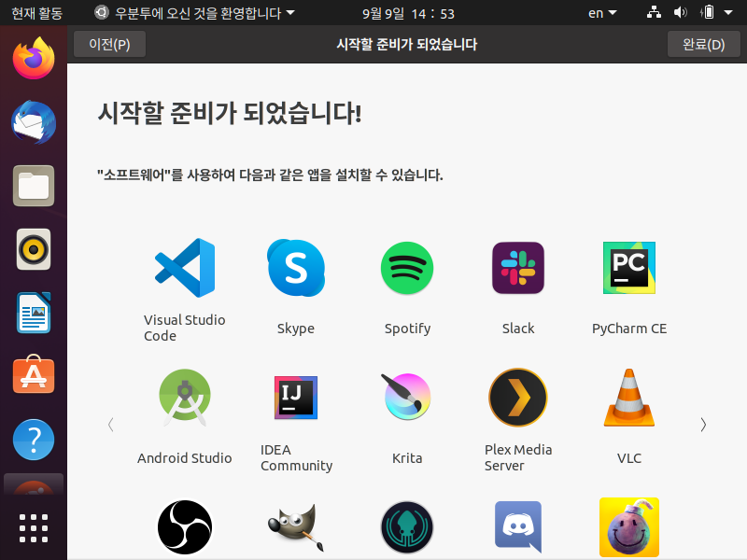Select the VLC traffic cone icon
The image size is (747, 560).
pos(629,398)
